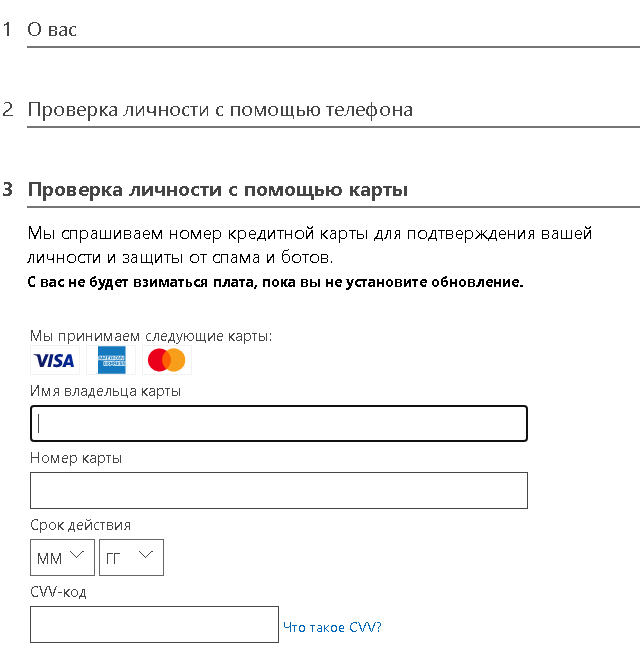Image resolution: width=640 pixels, height=652 pixels.
Task: Select the Проверка личности с помощью карты heading
Action: 218,190
